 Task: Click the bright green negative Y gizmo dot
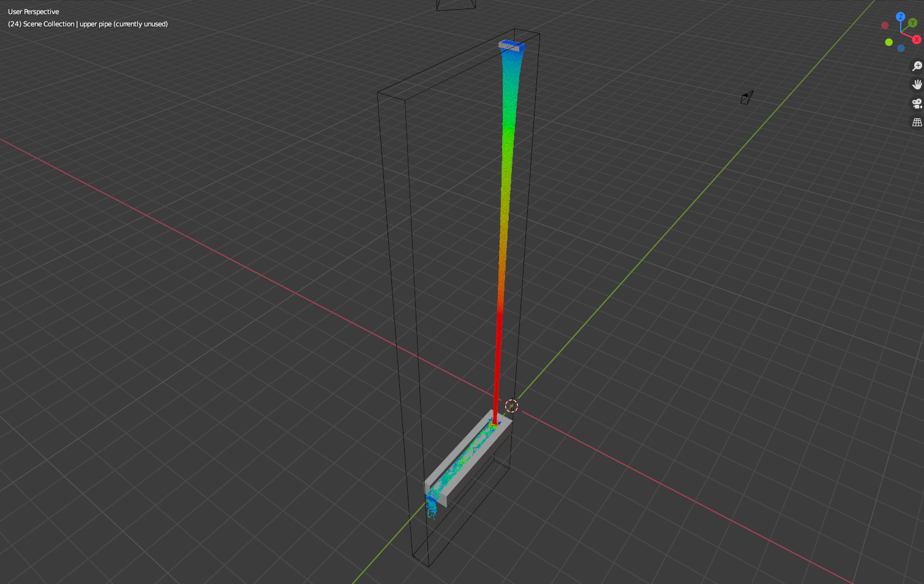[x=888, y=42]
